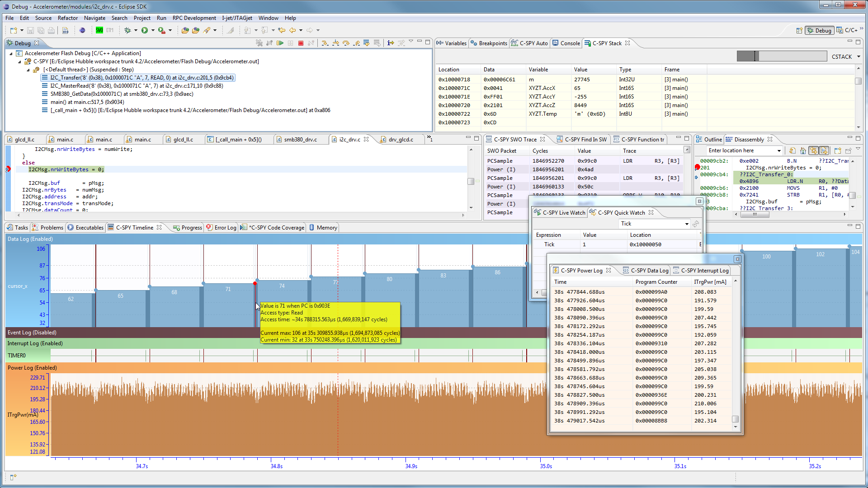The width and height of the screenshot is (868, 488).
Task: Click the Home icon in Disassembly view
Action: point(803,150)
